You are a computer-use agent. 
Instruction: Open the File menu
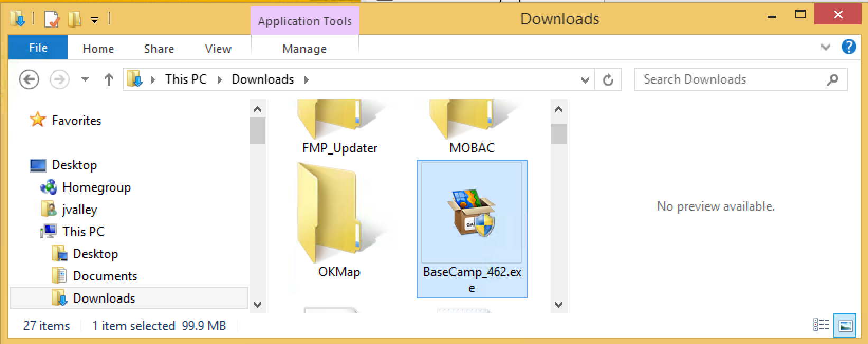click(x=38, y=48)
